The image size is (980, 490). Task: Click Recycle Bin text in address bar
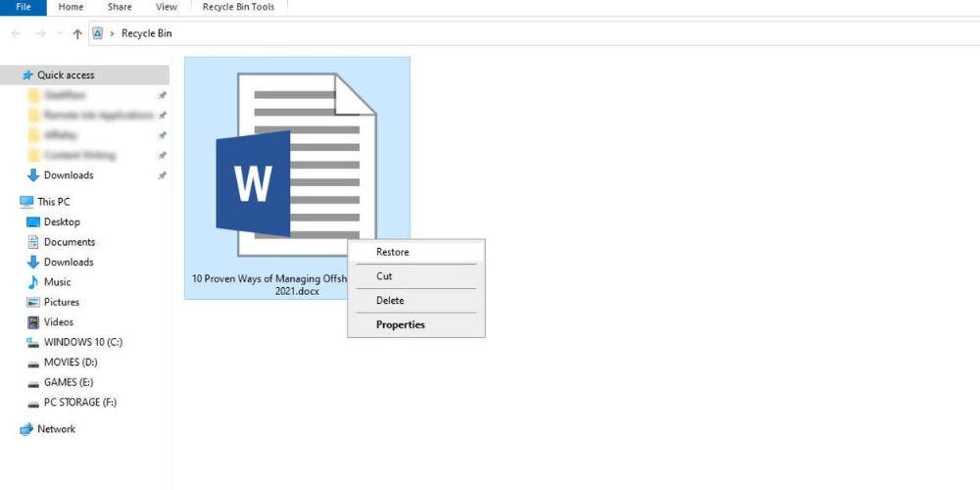(146, 33)
